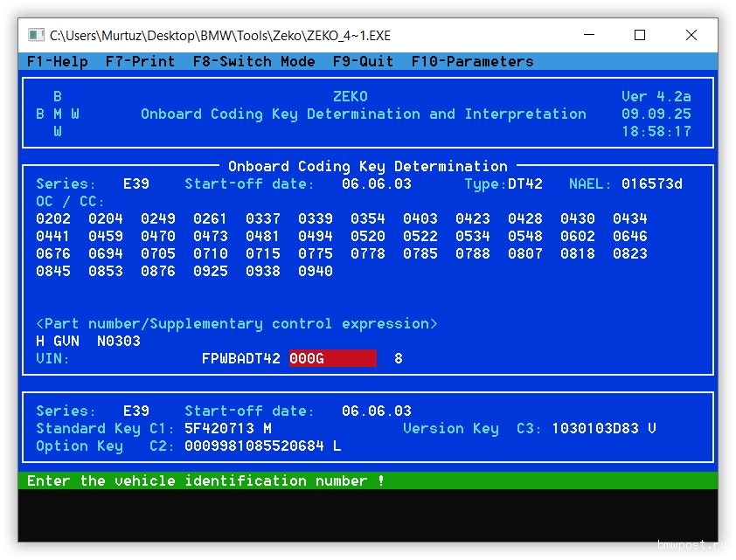The image size is (736, 560).
Task: Maximize the ZEKO console window
Action: (639, 35)
